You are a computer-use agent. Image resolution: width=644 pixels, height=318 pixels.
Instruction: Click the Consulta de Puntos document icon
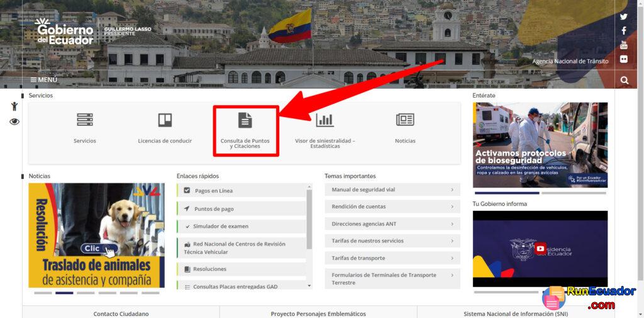point(245,120)
